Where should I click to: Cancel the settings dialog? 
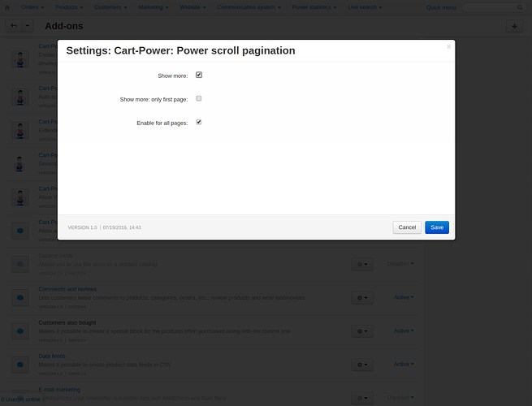point(407,227)
